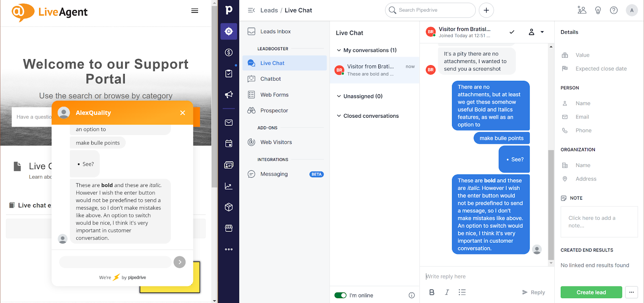Open the Deals dollar icon in sidebar
This screenshot has height=303, width=644.
pos(229,52)
